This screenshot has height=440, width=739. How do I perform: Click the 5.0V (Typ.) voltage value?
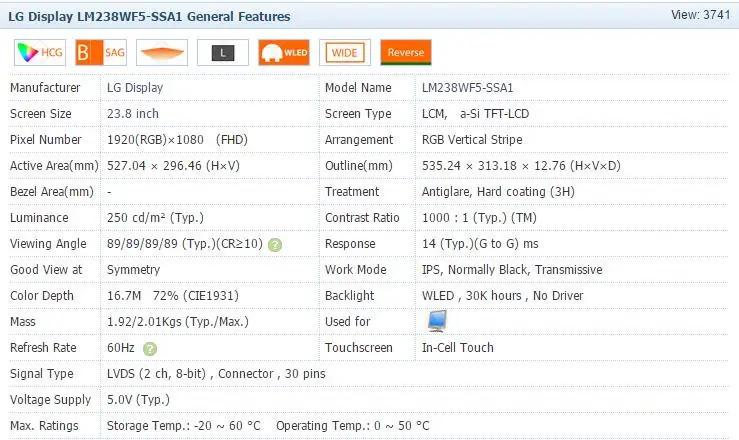(x=138, y=399)
